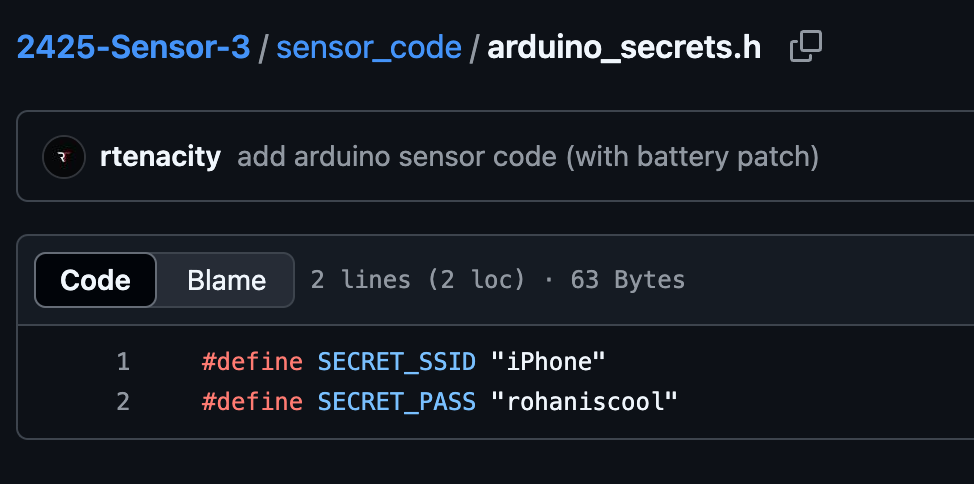Navigate to the sensor_code folder

click(x=369, y=47)
